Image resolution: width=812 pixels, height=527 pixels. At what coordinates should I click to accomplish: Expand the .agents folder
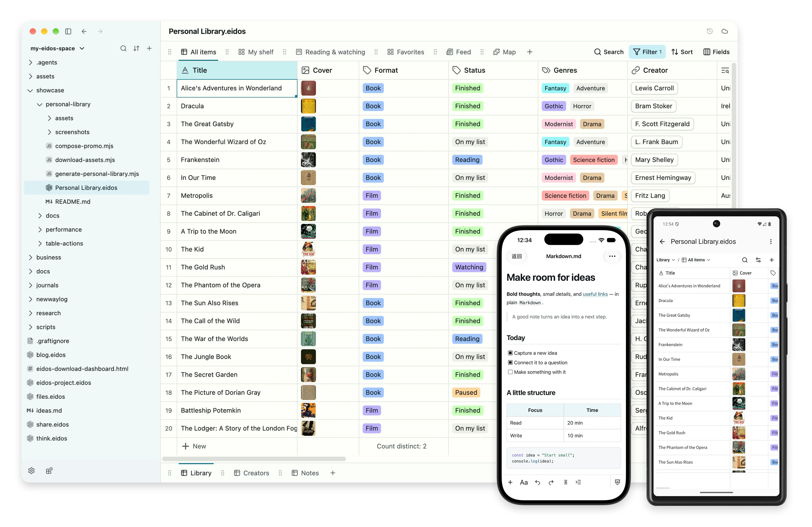tap(30, 63)
